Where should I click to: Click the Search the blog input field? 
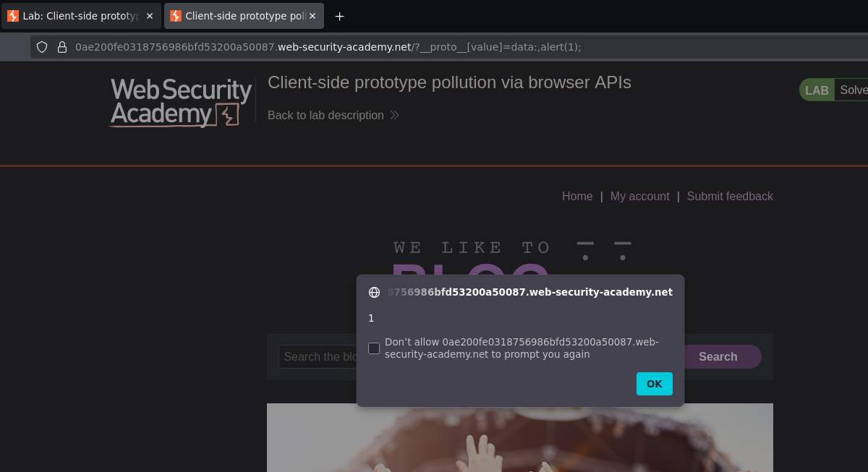[318, 356]
